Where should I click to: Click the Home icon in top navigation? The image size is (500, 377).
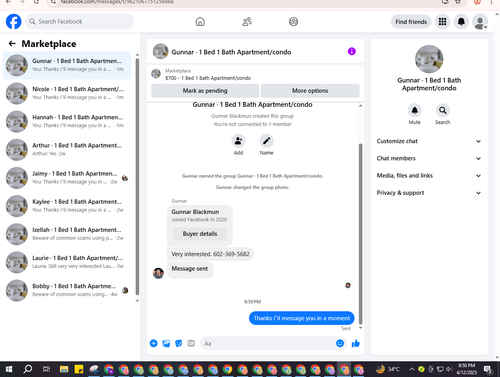200,22
